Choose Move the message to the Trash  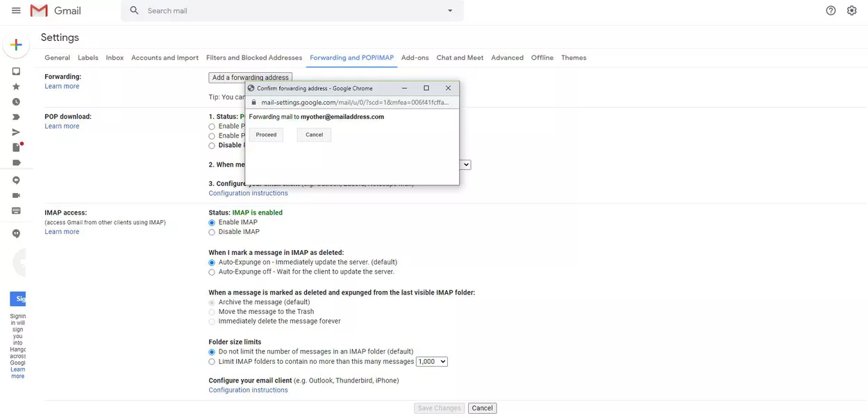click(212, 312)
